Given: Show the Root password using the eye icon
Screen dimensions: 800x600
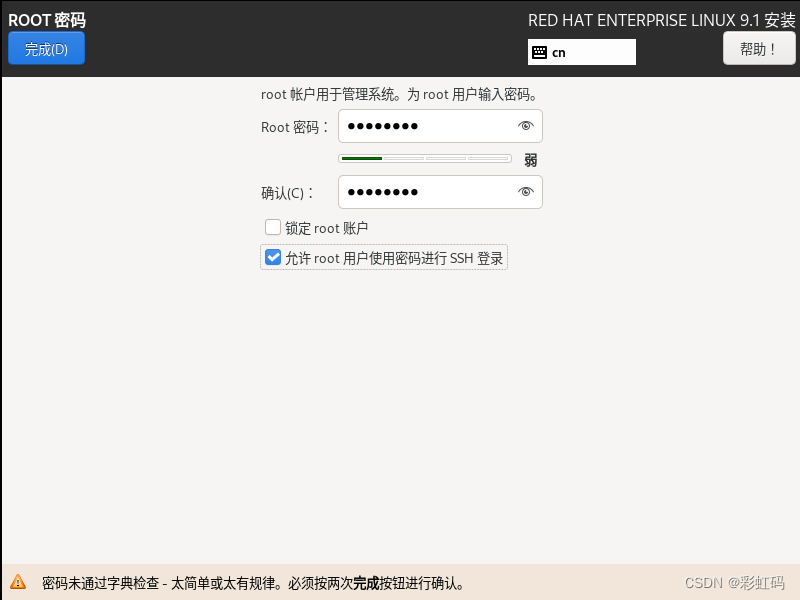Looking at the screenshot, I should (x=526, y=126).
